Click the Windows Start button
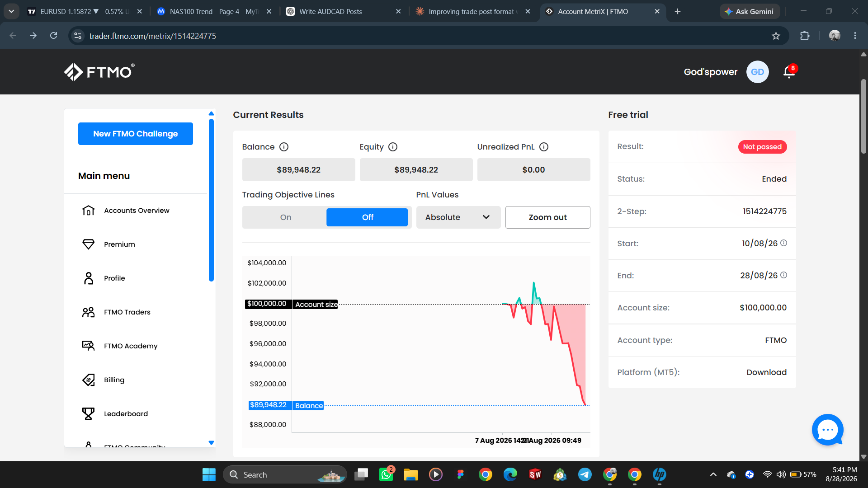 pyautogui.click(x=209, y=474)
